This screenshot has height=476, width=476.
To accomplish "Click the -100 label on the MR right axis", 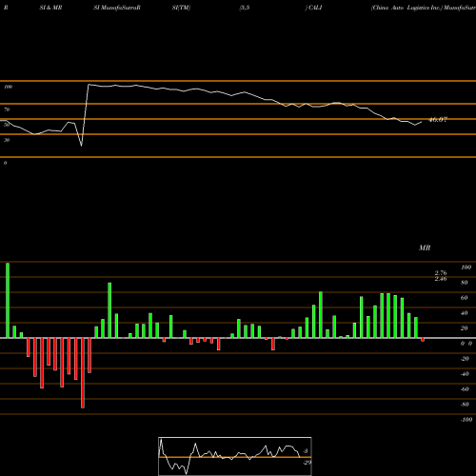I will [466, 420].
